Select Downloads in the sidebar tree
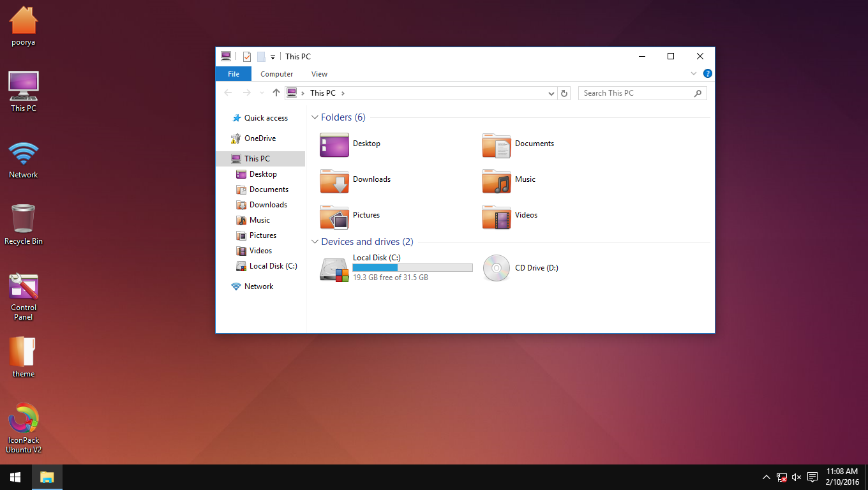 (x=260, y=205)
